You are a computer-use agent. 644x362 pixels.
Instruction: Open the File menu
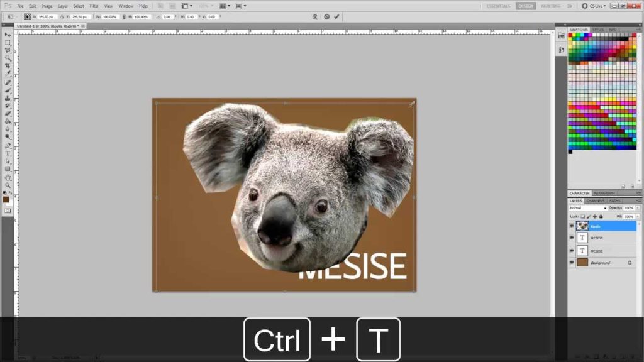(20, 6)
